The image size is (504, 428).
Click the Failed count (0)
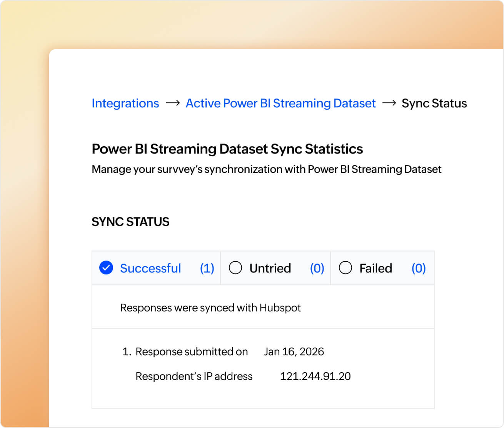pos(419,268)
